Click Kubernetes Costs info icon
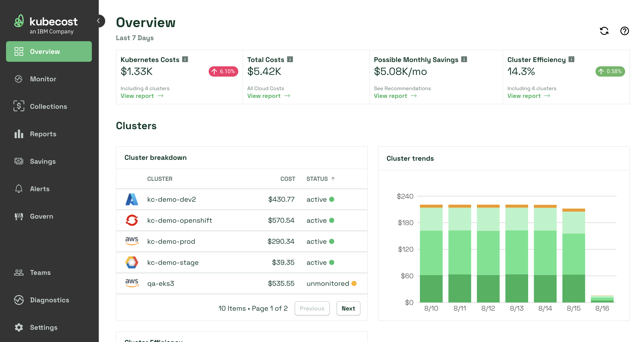Screen dimensions: 644x342 (x=185, y=59)
